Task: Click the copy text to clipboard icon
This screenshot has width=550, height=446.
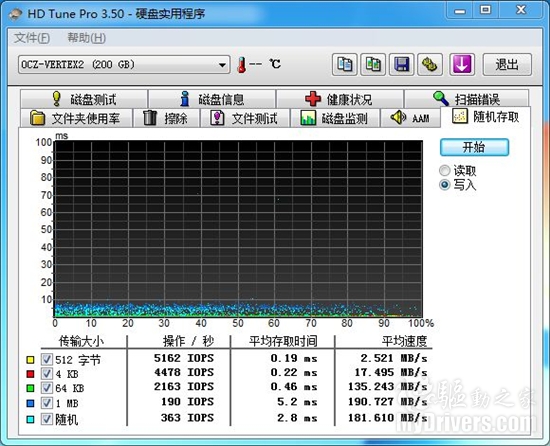Action: click(345, 65)
